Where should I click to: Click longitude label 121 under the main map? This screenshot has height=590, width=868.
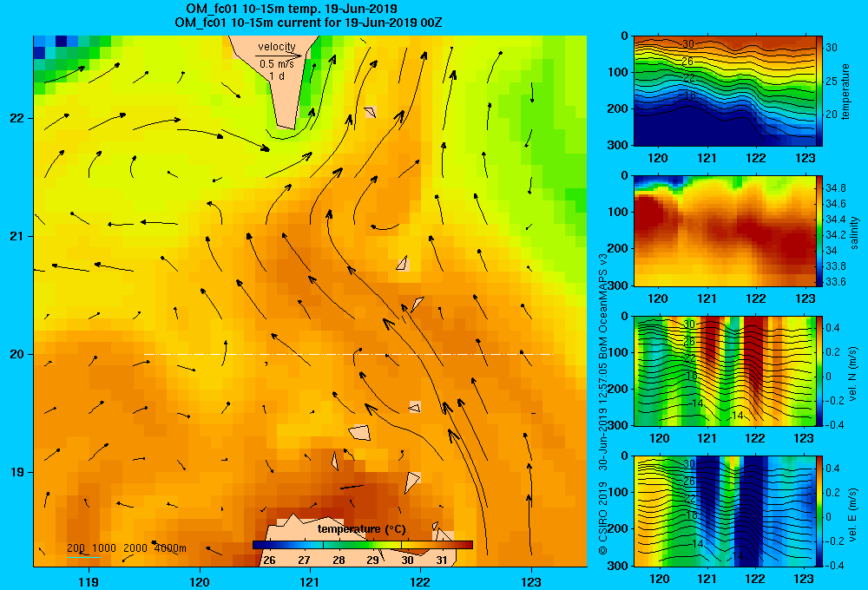(310, 581)
